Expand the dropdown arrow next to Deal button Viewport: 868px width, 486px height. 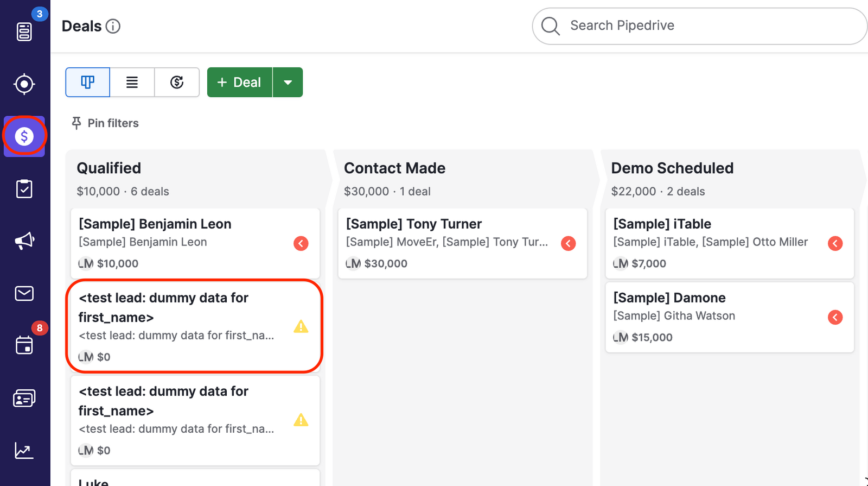pyautogui.click(x=288, y=83)
